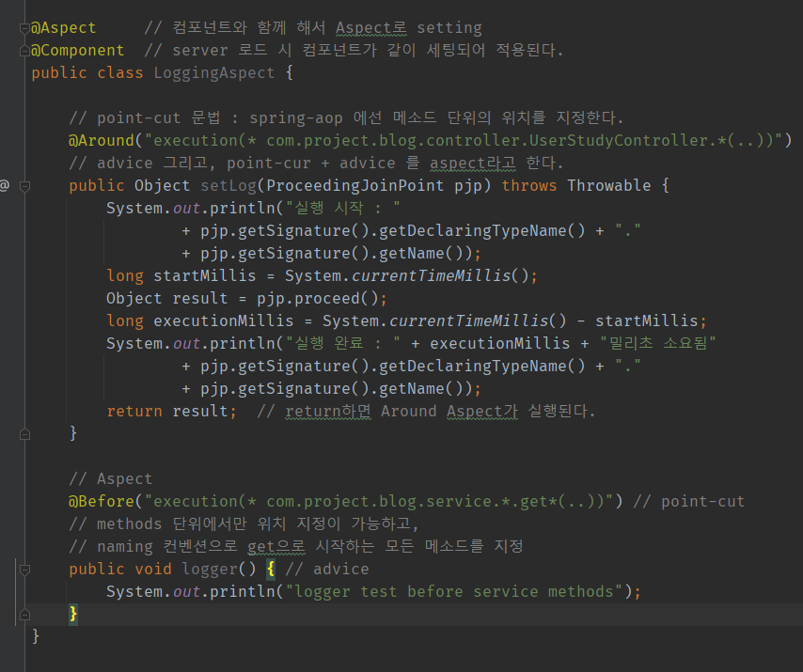The image size is (803, 672).
Task: Click startMillis in the long startMillis declaration
Action: (205, 275)
